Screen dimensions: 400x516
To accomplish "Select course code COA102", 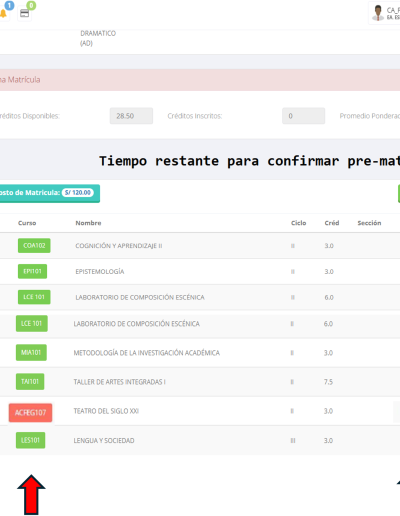I will 34,246.
